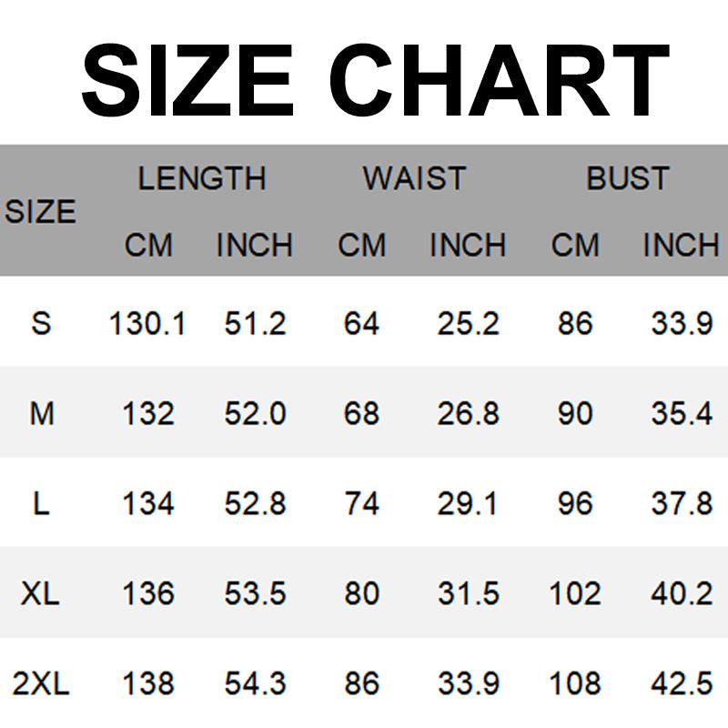Select the S size row label

pos(41,323)
